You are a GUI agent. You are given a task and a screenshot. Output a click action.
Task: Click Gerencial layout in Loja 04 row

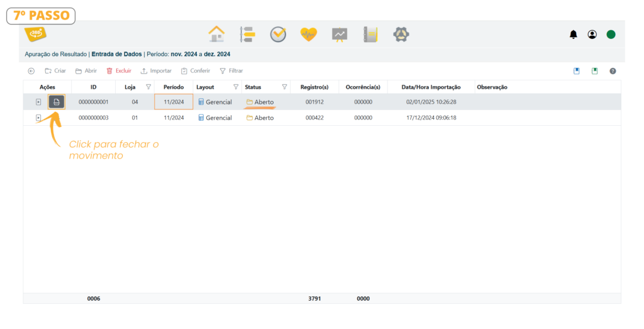point(215,102)
